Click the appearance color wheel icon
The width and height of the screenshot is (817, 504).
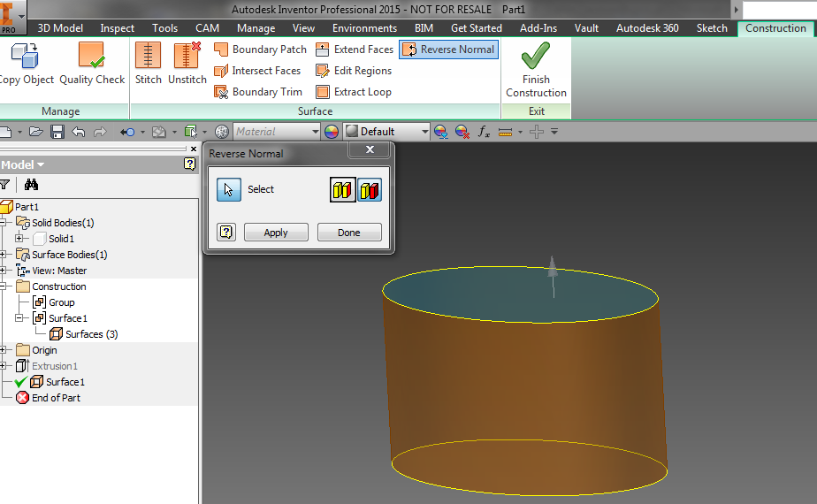tap(332, 132)
